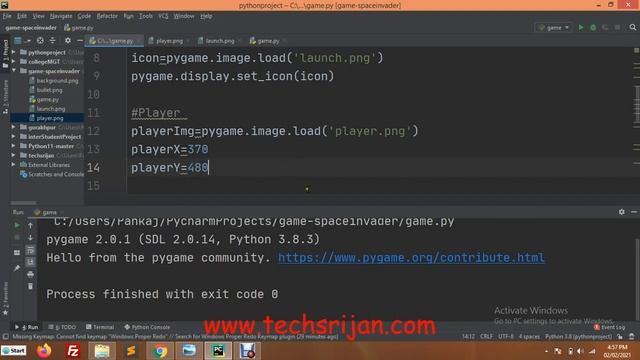Expand the techsrijan folder
640x360 pixels.
(13, 156)
